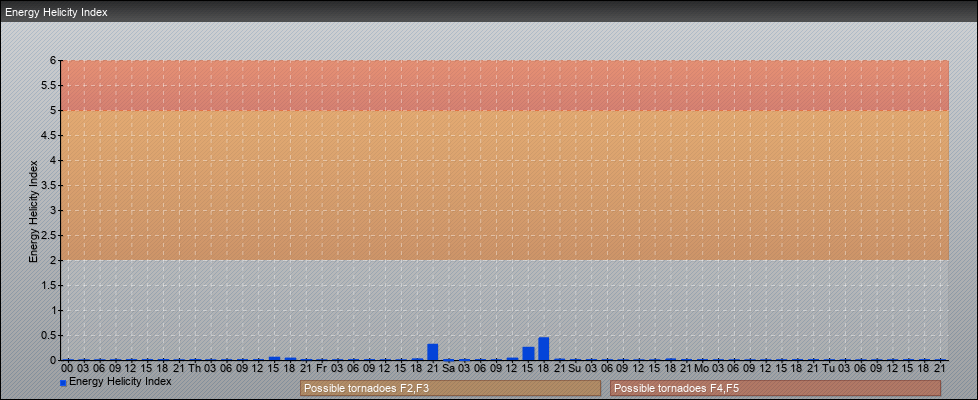Screen dimensions: 978x400
Task: Click the y-axis value 5
Action: (x=54, y=110)
